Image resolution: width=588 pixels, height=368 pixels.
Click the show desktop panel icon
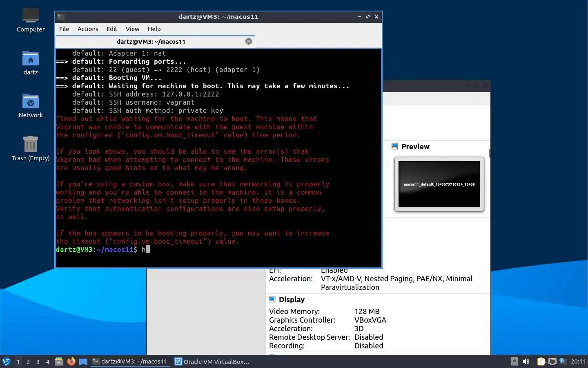(83, 361)
